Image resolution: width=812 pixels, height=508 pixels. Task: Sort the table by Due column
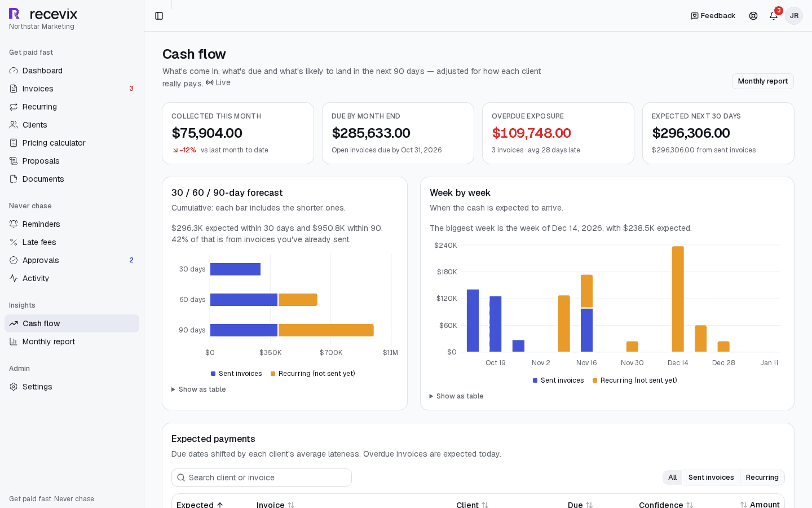coord(580,505)
